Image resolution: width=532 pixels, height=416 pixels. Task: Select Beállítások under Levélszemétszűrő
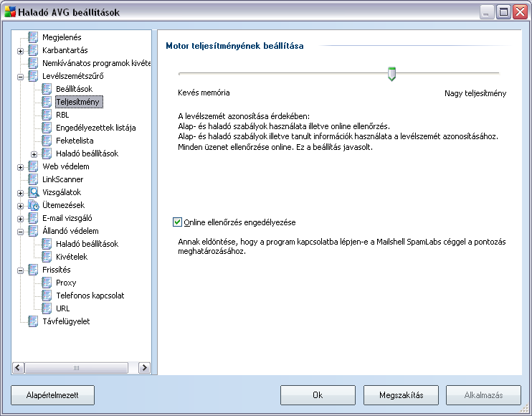[x=74, y=89]
